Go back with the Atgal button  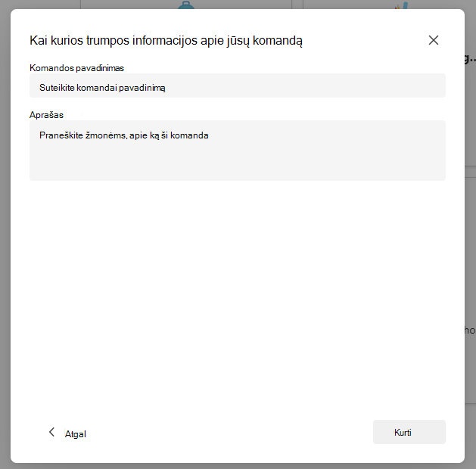coord(67,433)
